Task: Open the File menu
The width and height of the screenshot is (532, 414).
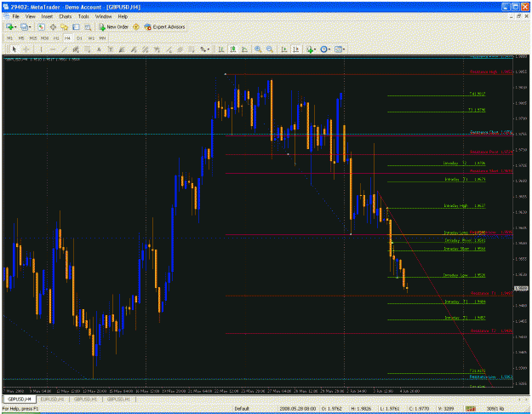Action: (x=15, y=16)
